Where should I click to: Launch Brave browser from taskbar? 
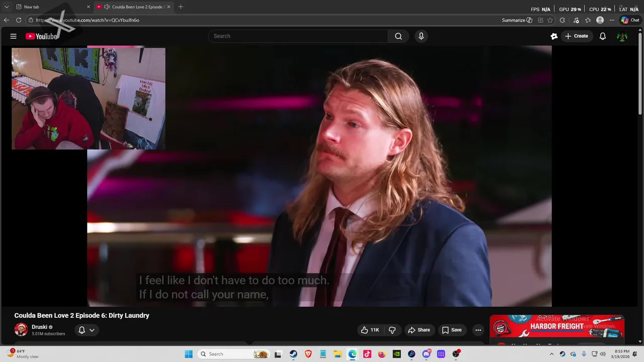pos(308,354)
